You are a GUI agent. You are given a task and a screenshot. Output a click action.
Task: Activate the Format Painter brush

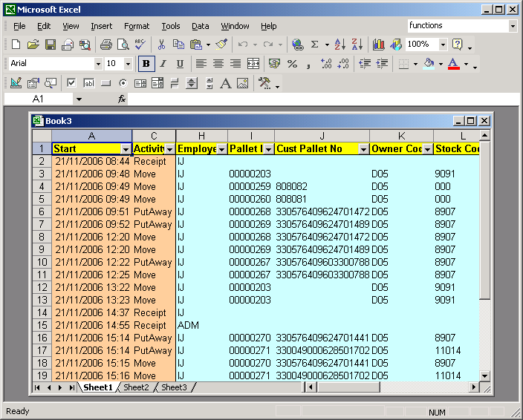221,45
